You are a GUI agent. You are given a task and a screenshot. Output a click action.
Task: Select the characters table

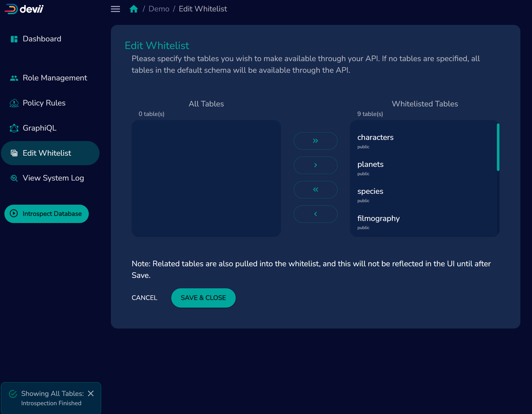(x=375, y=138)
